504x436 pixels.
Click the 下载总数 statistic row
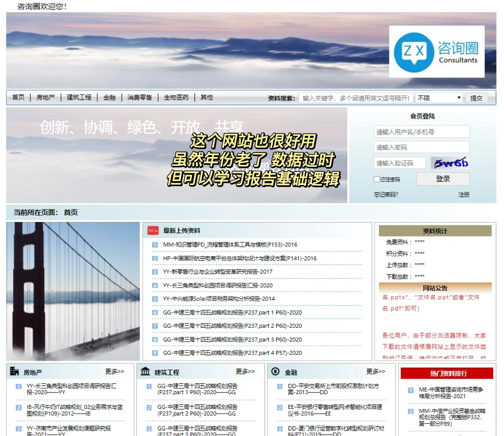(x=405, y=277)
